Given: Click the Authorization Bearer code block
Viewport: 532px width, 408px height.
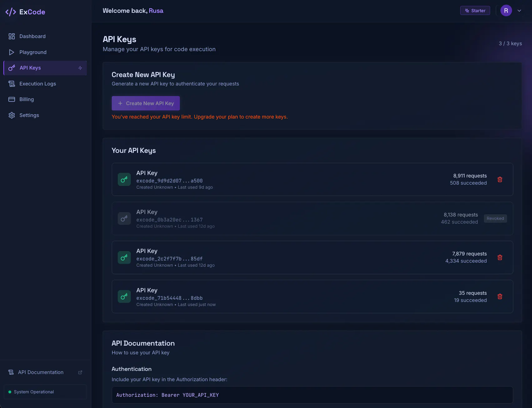Looking at the screenshot, I should click(x=312, y=395).
